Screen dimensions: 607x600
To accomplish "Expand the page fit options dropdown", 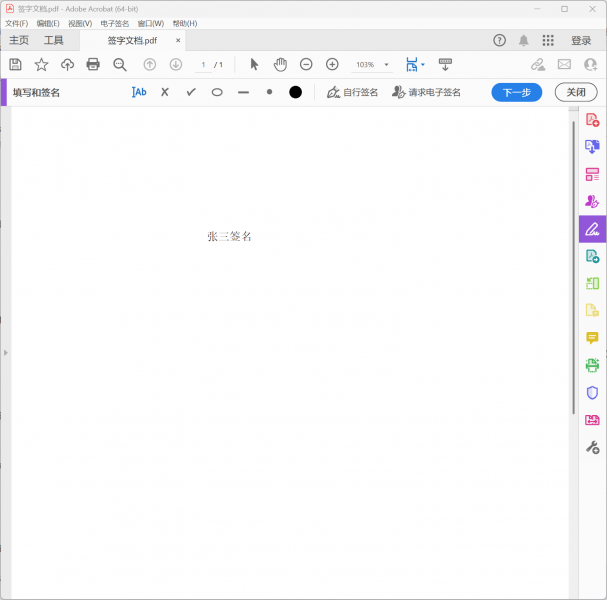I will [422, 65].
